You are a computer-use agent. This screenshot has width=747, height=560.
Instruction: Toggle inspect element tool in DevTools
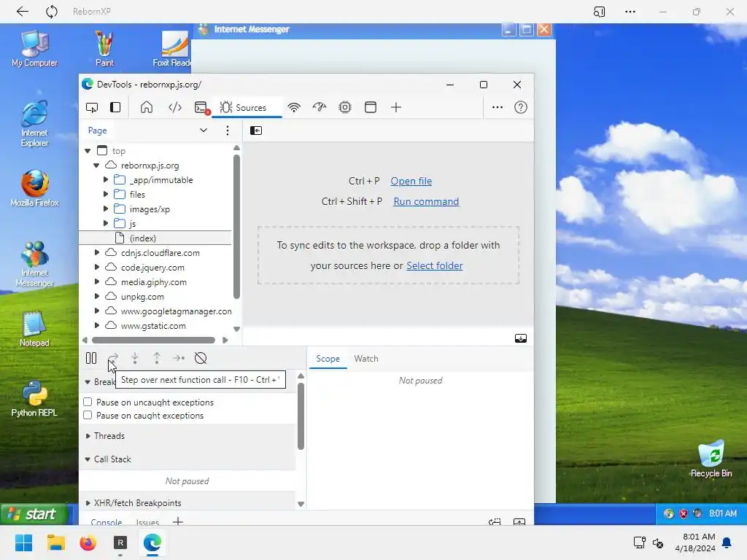click(91, 108)
